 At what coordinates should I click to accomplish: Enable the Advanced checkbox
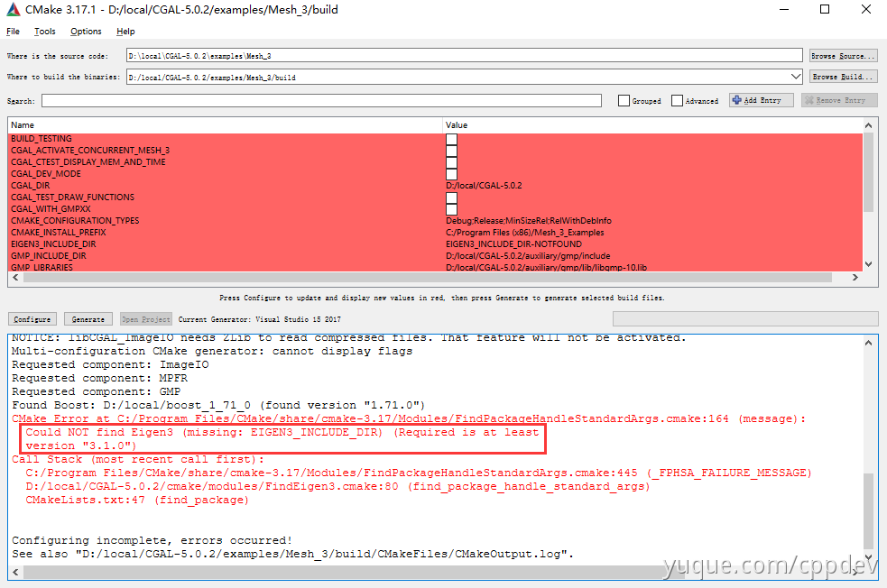677,101
